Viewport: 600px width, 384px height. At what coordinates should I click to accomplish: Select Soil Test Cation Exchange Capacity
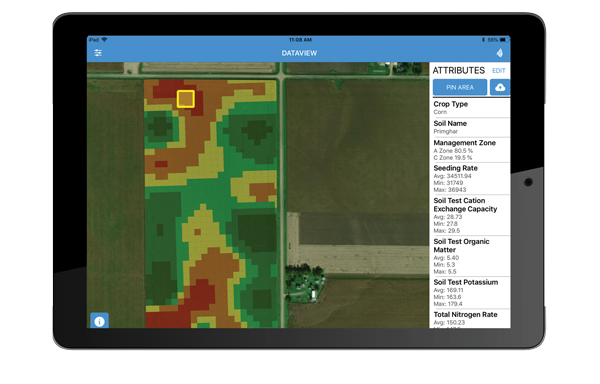[471, 215]
